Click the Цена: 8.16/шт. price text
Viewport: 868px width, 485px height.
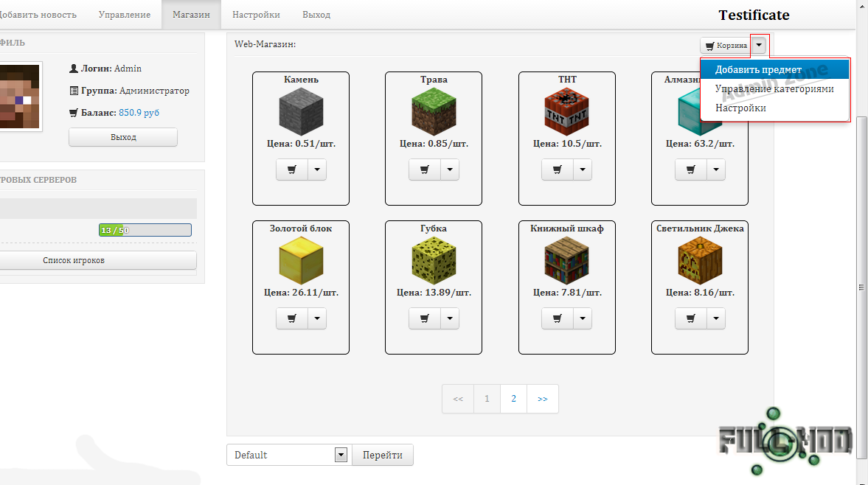pos(701,293)
